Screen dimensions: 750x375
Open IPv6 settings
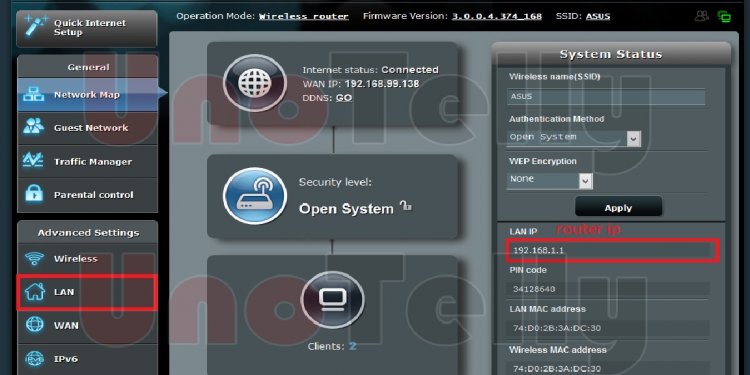(88, 359)
